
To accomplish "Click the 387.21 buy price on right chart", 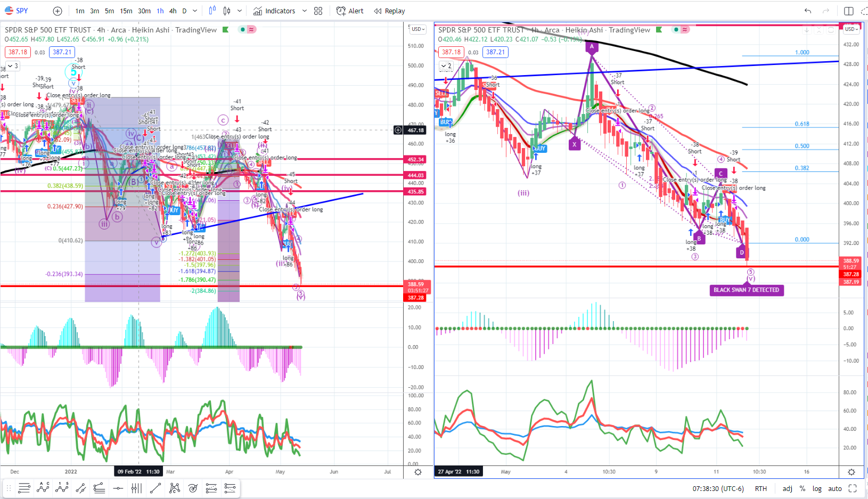I will (495, 52).
